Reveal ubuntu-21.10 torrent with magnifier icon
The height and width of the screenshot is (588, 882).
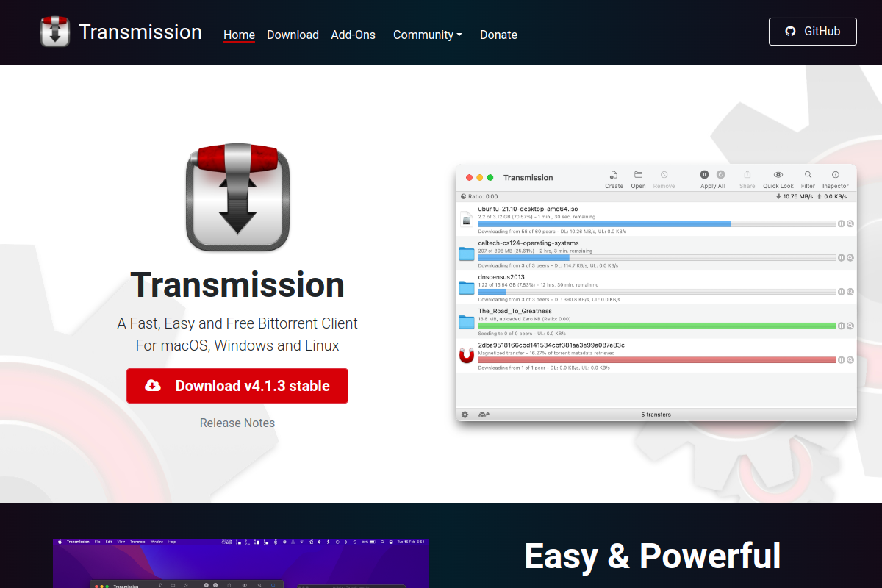click(x=850, y=223)
